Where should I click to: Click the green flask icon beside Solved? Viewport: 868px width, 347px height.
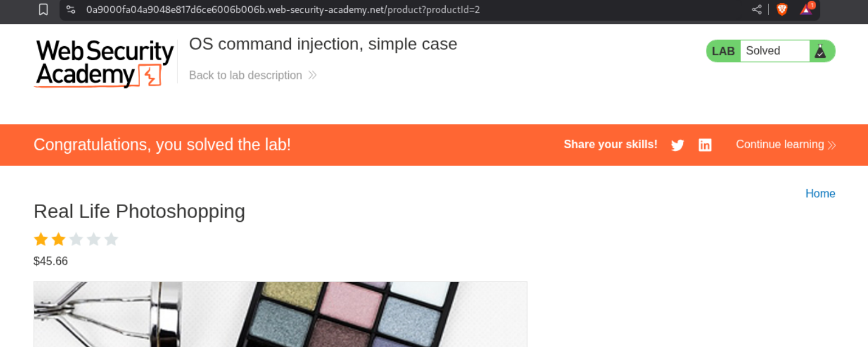point(821,51)
